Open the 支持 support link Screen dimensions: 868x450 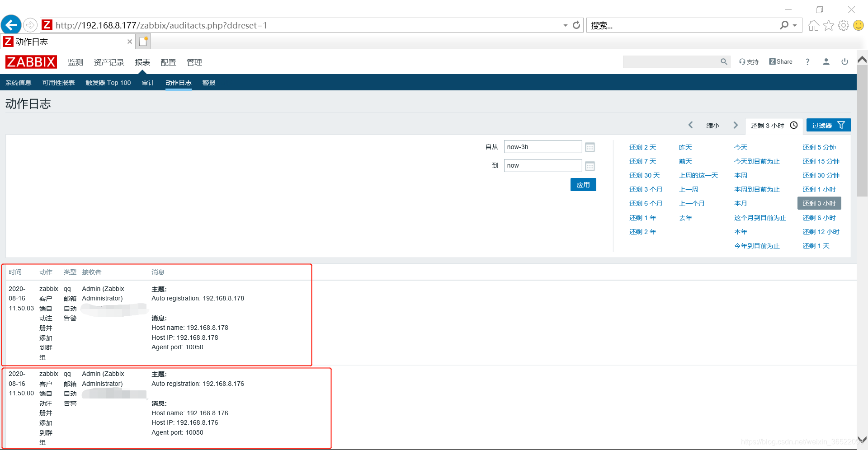pyautogui.click(x=749, y=62)
